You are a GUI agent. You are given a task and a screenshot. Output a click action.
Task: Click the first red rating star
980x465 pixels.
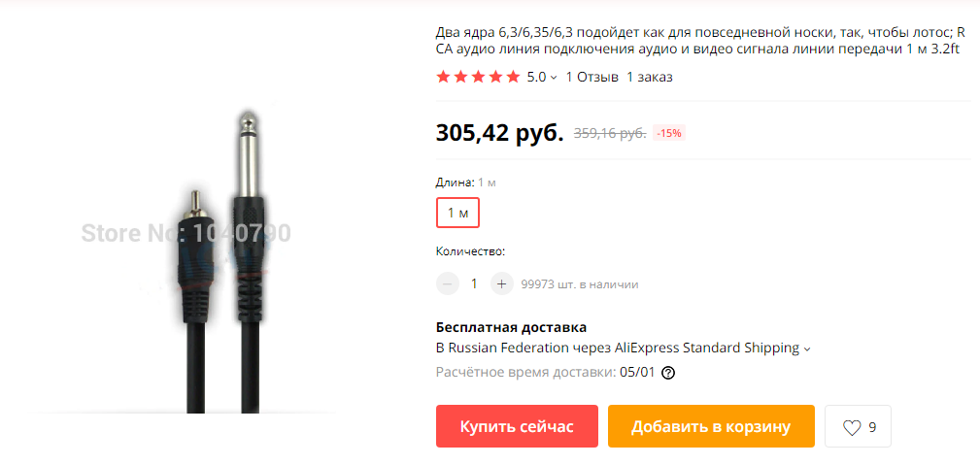point(443,77)
